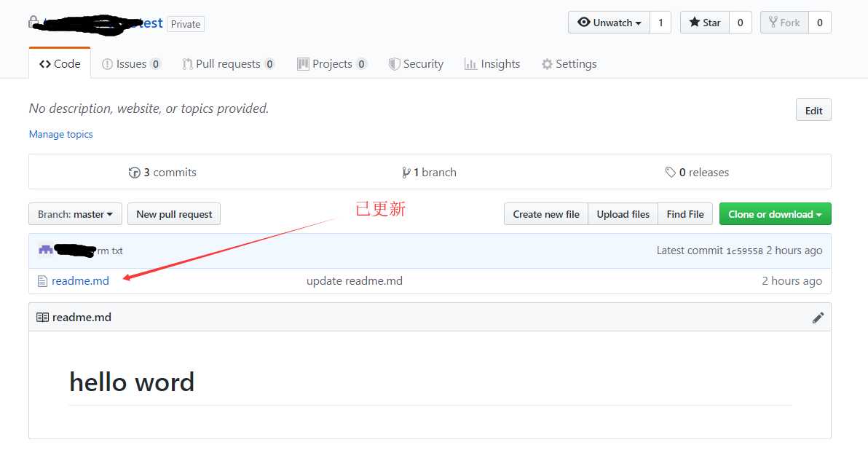
Task: Click Create new file button
Action: (546, 214)
